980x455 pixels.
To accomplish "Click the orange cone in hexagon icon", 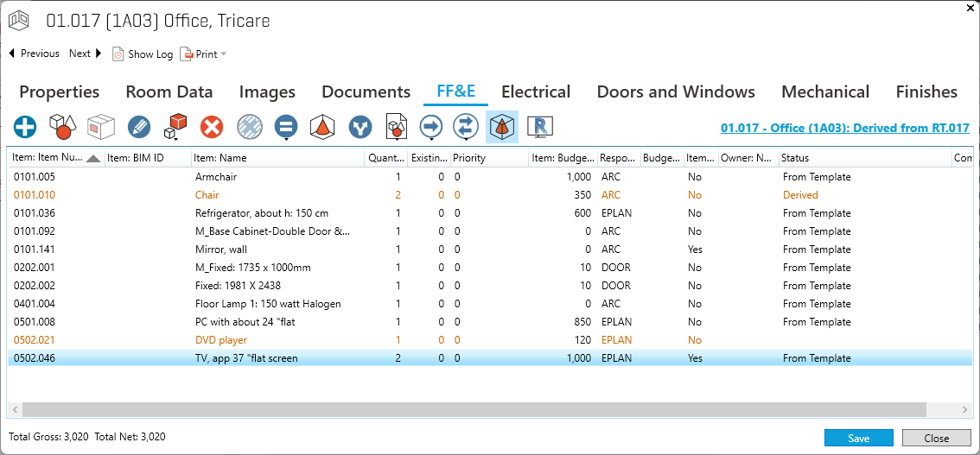I will [322, 128].
